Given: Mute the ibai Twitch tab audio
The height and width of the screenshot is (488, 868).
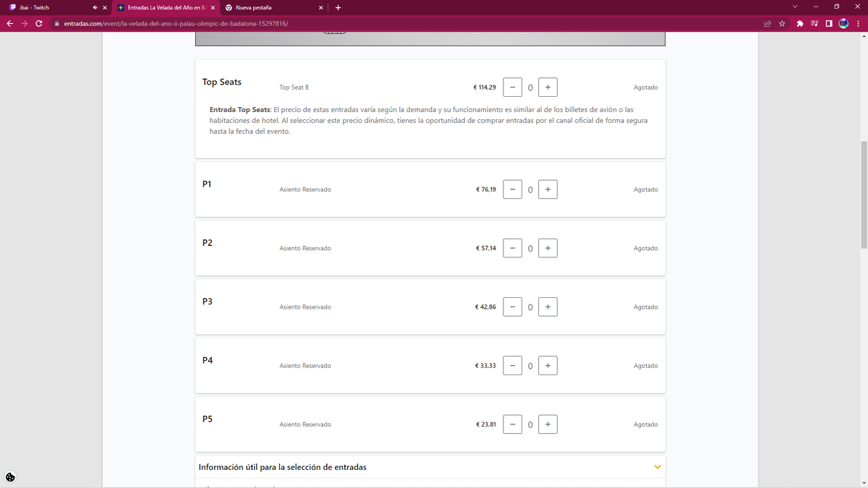Looking at the screenshot, I should [x=95, y=7].
